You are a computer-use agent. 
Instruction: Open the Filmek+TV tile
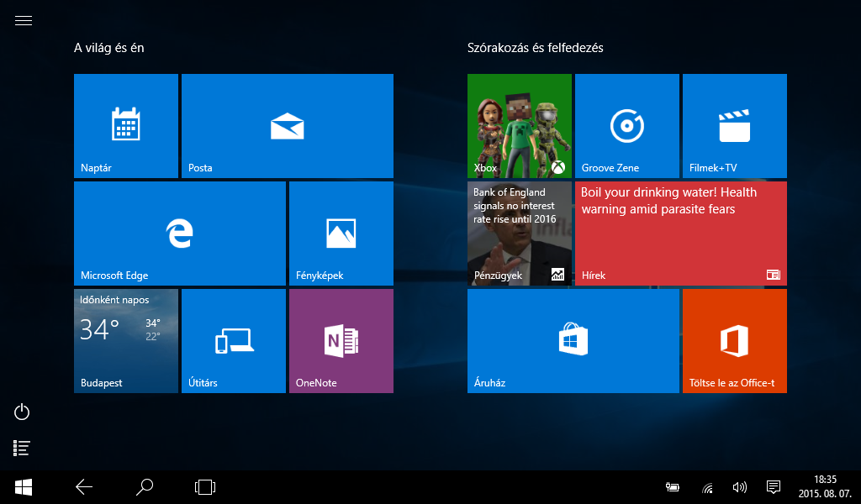pos(735,126)
